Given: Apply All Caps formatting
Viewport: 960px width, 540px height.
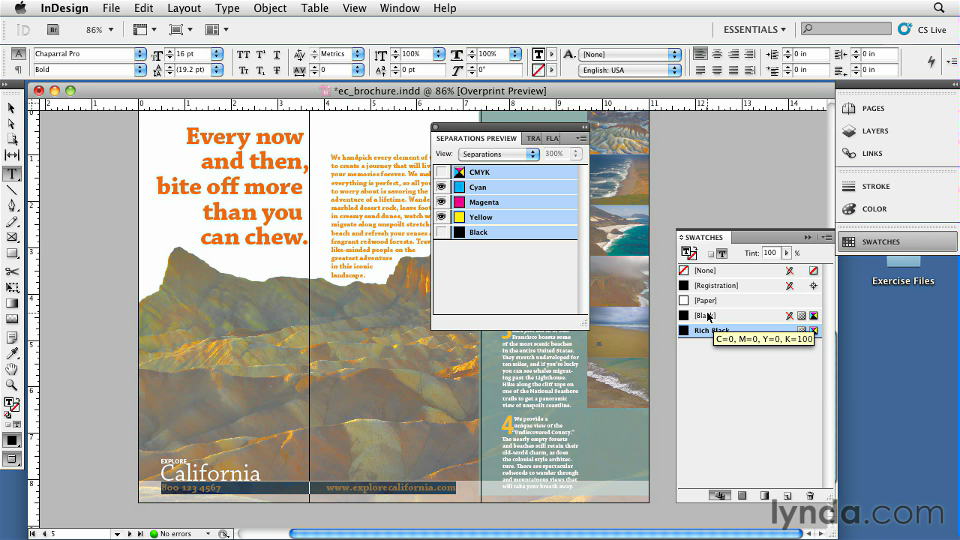Looking at the screenshot, I should click(243, 54).
